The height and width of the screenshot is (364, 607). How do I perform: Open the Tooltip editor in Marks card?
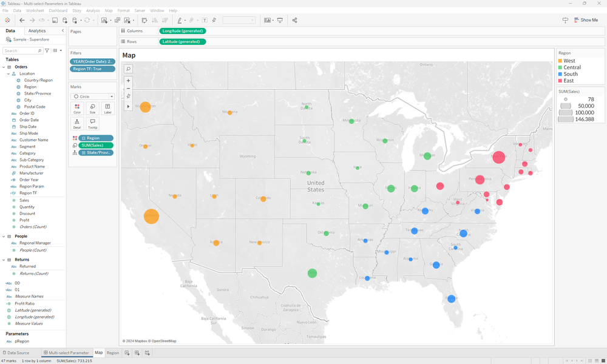pyautogui.click(x=92, y=124)
